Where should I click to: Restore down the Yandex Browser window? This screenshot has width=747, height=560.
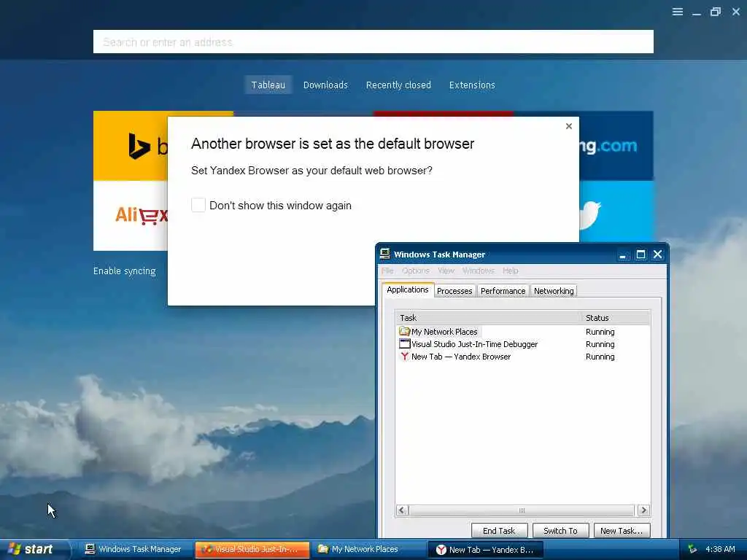(x=716, y=12)
